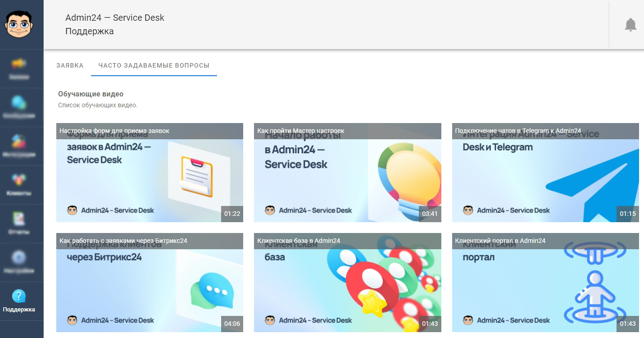Play video Клиентский портал в Admin24
Image resolution: width=644 pixels, height=338 pixels.
pos(545,283)
